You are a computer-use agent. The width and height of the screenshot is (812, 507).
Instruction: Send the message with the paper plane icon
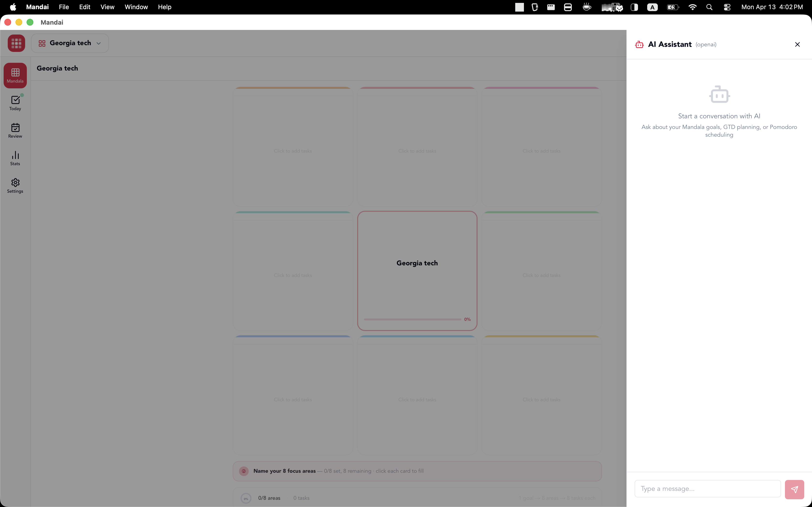[795, 489]
